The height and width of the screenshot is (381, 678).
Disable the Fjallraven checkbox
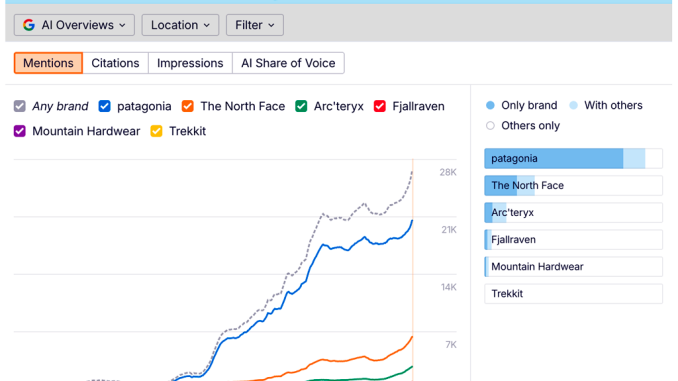[x=380, y=106]
